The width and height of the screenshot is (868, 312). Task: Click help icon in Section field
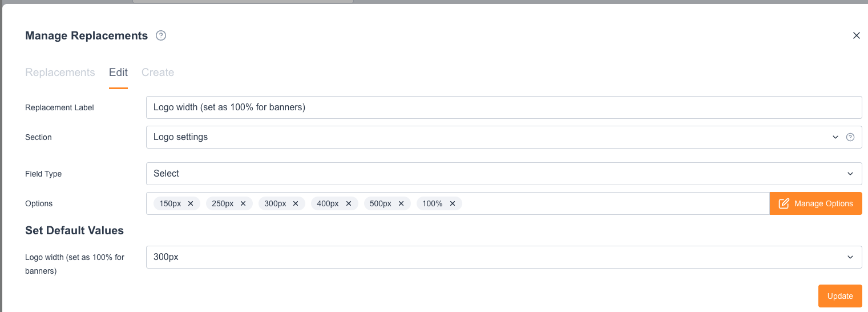[x=850, y=137]
